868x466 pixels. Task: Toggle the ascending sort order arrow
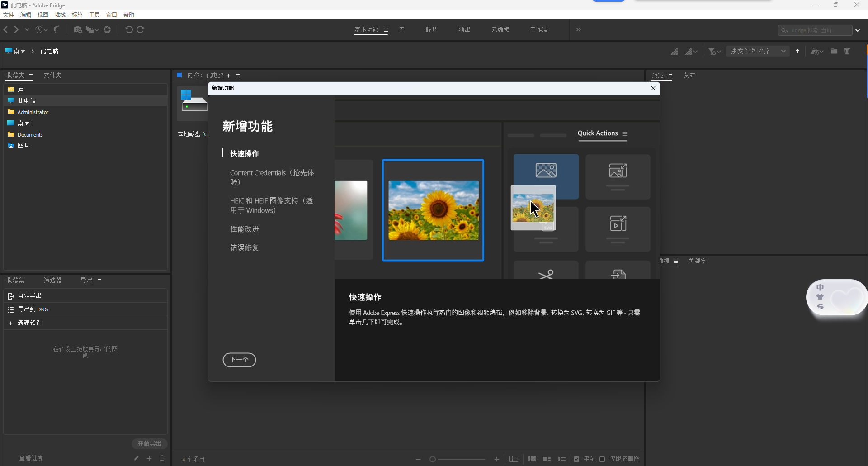tap(798, 51)
